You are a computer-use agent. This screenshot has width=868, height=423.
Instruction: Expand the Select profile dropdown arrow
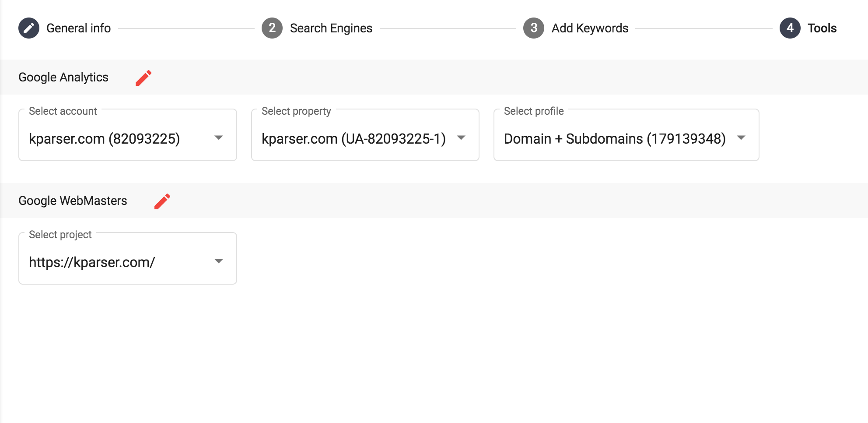pos(741,138)
